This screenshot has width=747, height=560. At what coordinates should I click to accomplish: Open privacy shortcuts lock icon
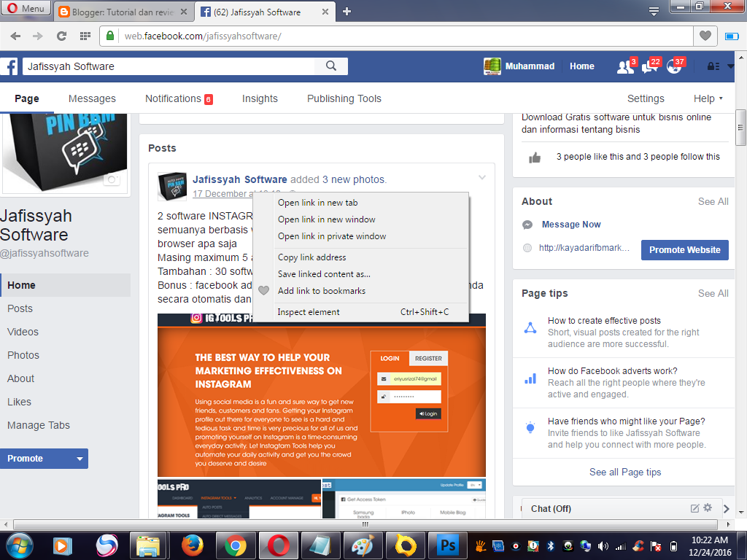[x=713, y=66]
